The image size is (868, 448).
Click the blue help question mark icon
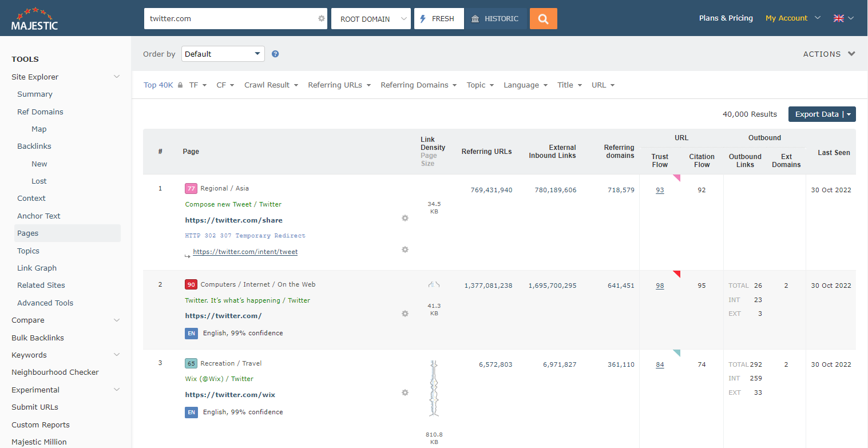[275, 54]
